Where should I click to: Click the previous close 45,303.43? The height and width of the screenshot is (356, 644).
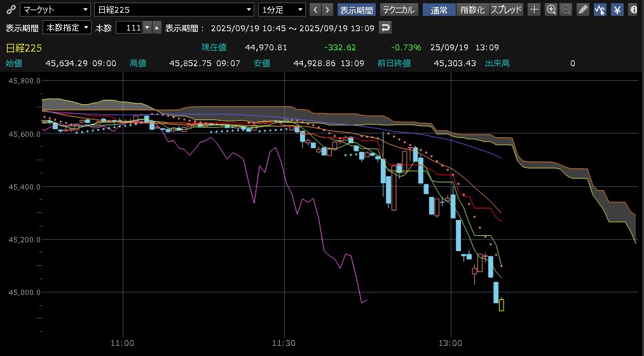(455, 63)
